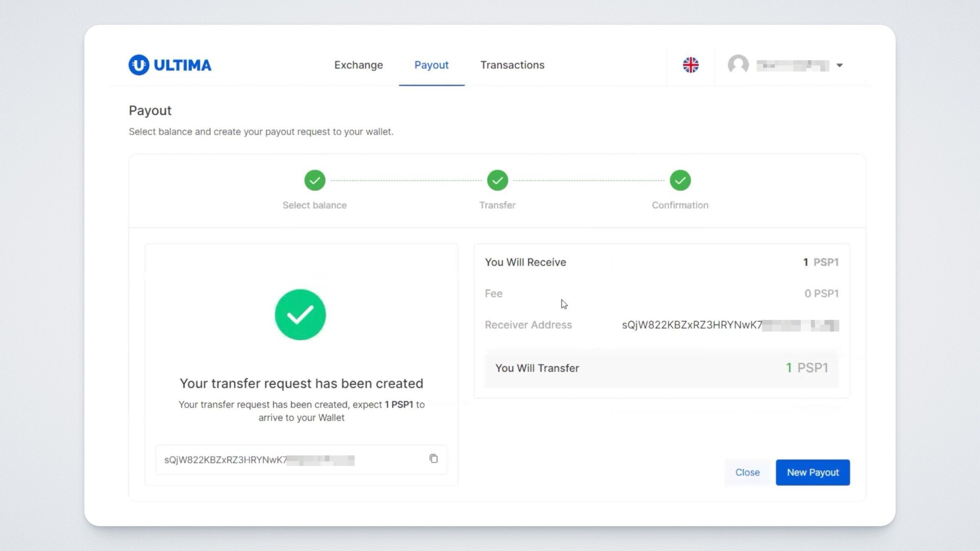Expand the account dropdown arrow
Screen dimensions: 980x551
pyautogui.click(x=840, y=65)
